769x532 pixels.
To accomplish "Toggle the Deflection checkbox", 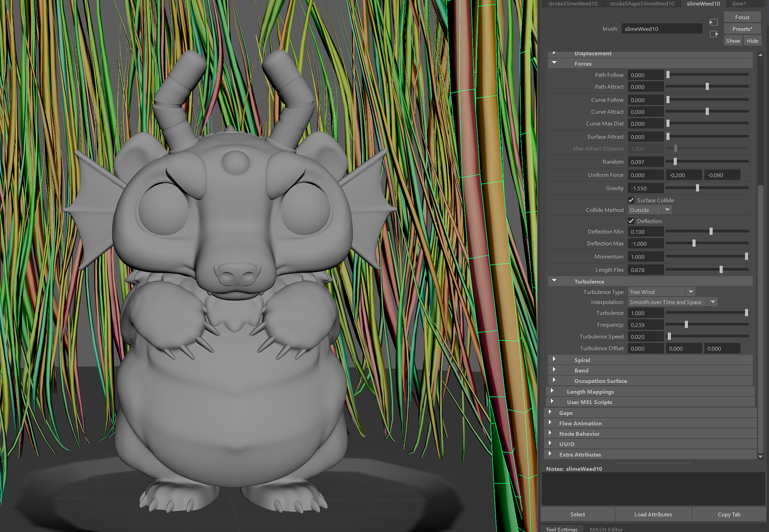I will click(631, 221).
